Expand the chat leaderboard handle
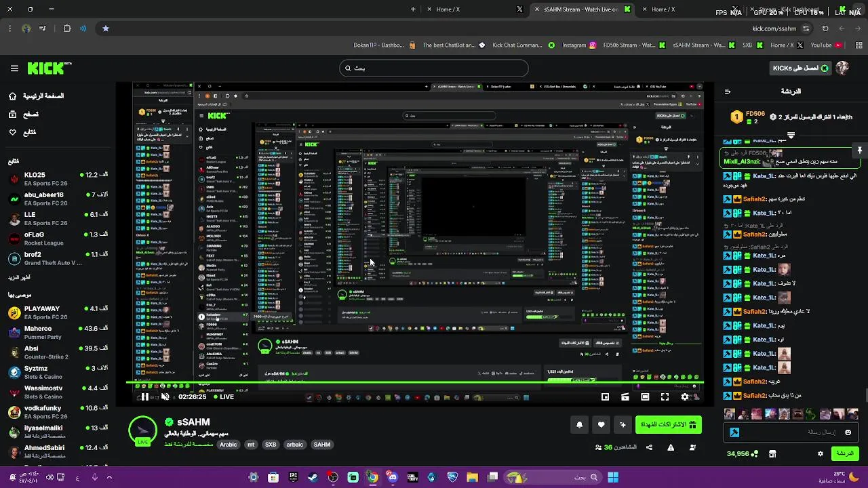This screenshot has height=488, width=868. (x=791, y=135)
